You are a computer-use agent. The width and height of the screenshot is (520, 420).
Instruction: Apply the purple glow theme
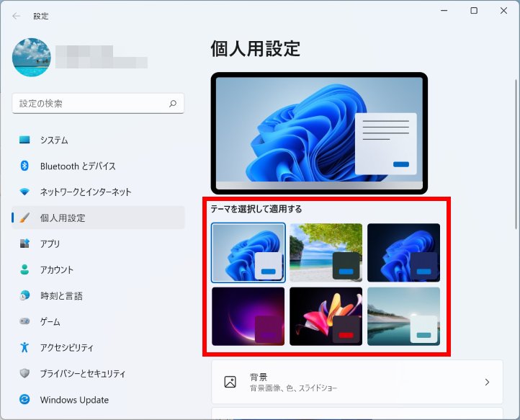tap(248, 316)
